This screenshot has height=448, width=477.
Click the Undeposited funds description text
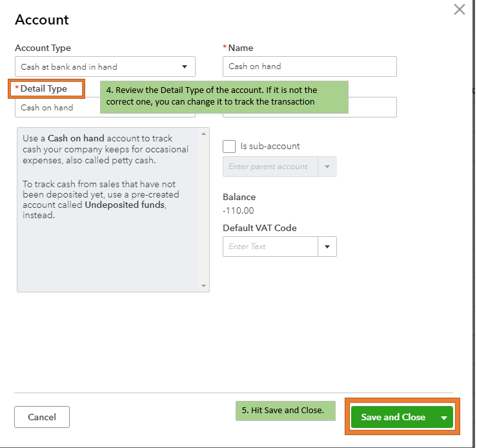tap(125, 205)
